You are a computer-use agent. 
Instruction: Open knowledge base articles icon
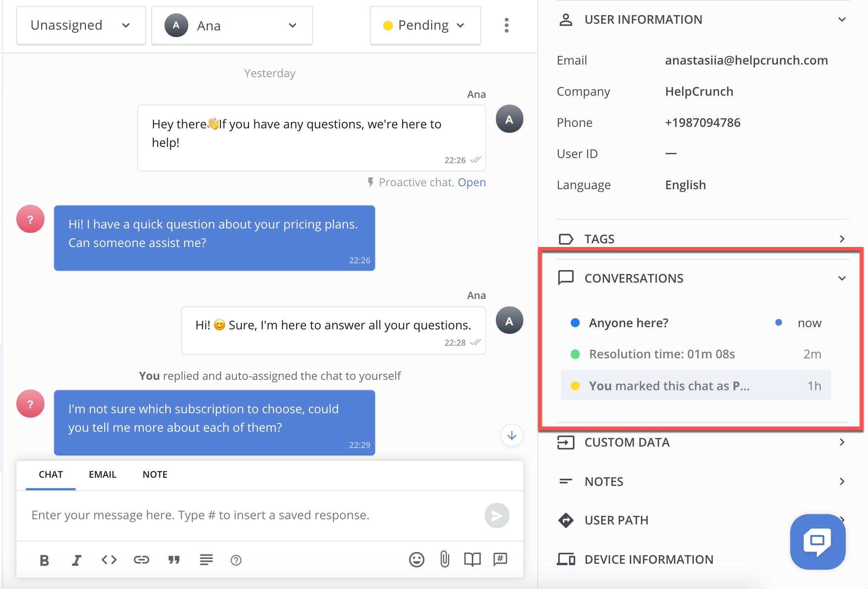(x=473, y=559)
